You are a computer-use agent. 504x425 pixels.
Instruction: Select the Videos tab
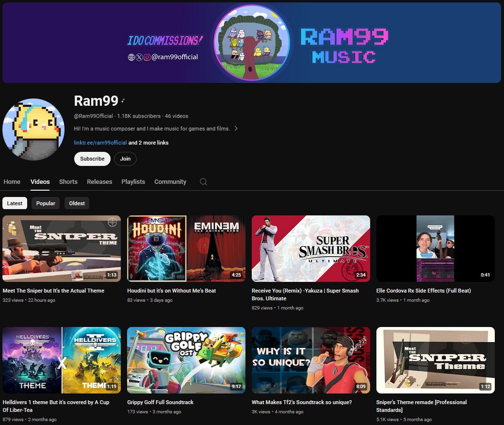point(40,181)
